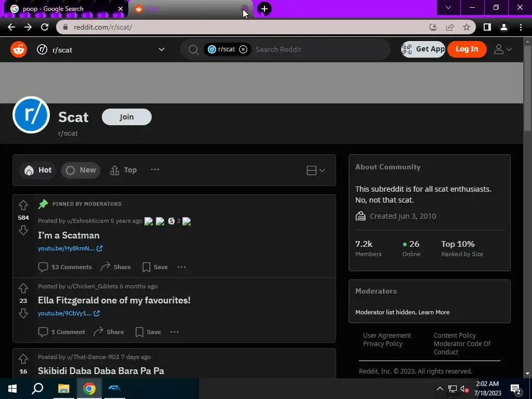Open Moderator Code Of Conduct link
This screenshot has height=399, width=532.
(x=462, y=348)
